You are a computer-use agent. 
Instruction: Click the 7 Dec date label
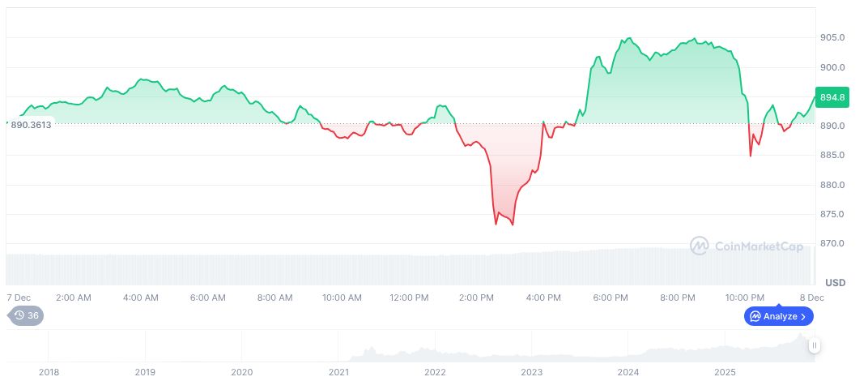(18, 298)
